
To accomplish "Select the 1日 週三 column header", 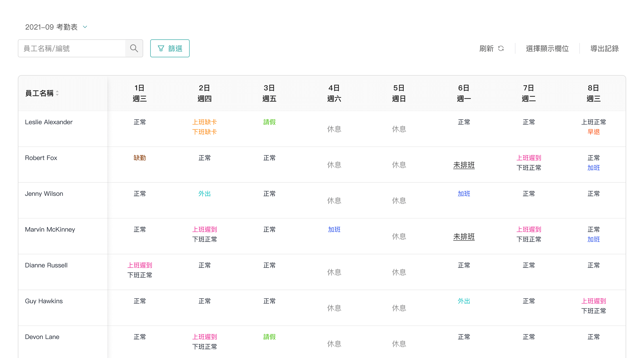I will (x=139, y=93).
